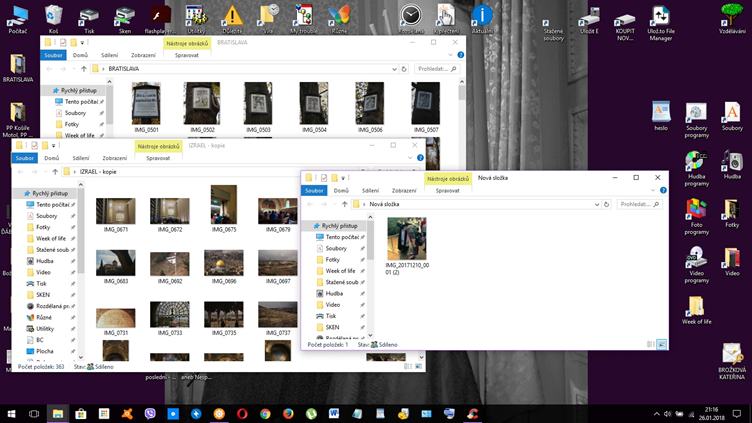The height and width of the screenshot is (423, 752).
Task: Select thumbnail IMG_0696 in IZRAEL window
Action: (x=223, y=267)
